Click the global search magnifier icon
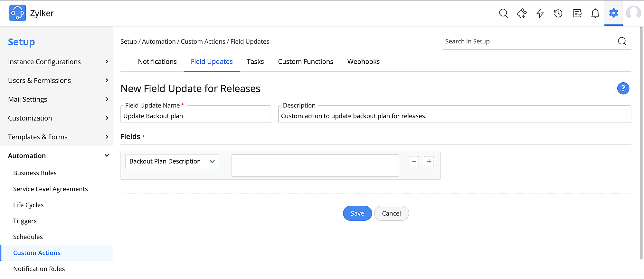Screen dimensions: 644x279 [x=503, y=13]
